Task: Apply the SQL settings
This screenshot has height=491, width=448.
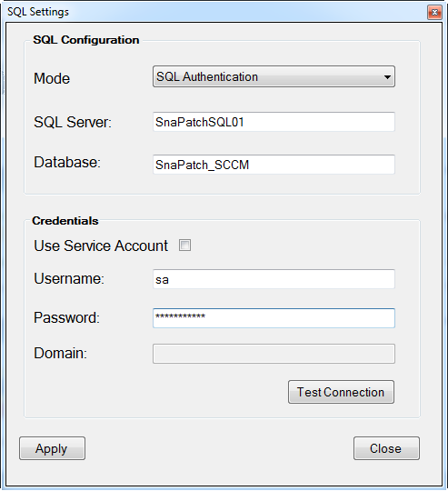Action: [x=52, y=448]
